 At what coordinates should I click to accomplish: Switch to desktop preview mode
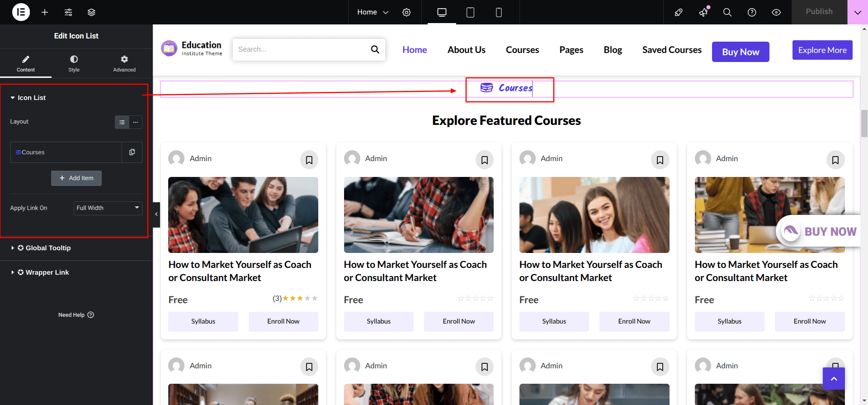(x=442, y=12)
